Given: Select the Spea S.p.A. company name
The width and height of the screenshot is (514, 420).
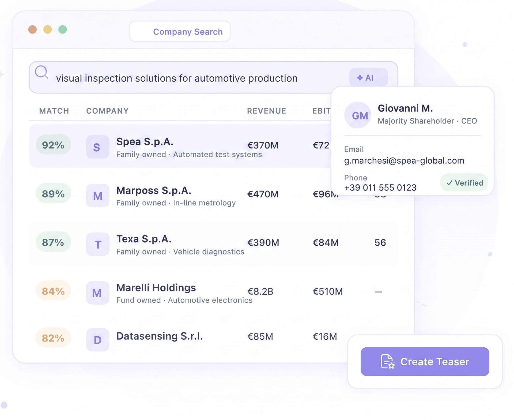Looking at the screenshot, I should (x=145, y=141).
